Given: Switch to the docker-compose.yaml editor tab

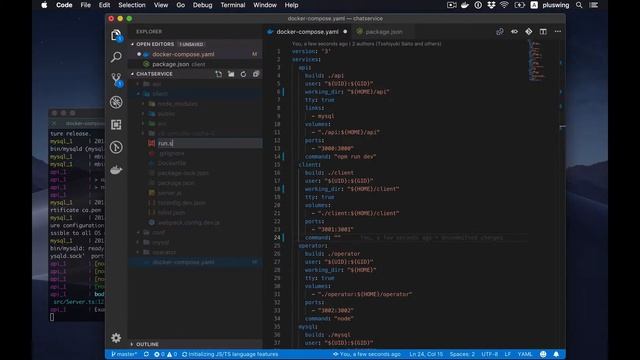Looking at the screenshot, I should pos(307,31).
